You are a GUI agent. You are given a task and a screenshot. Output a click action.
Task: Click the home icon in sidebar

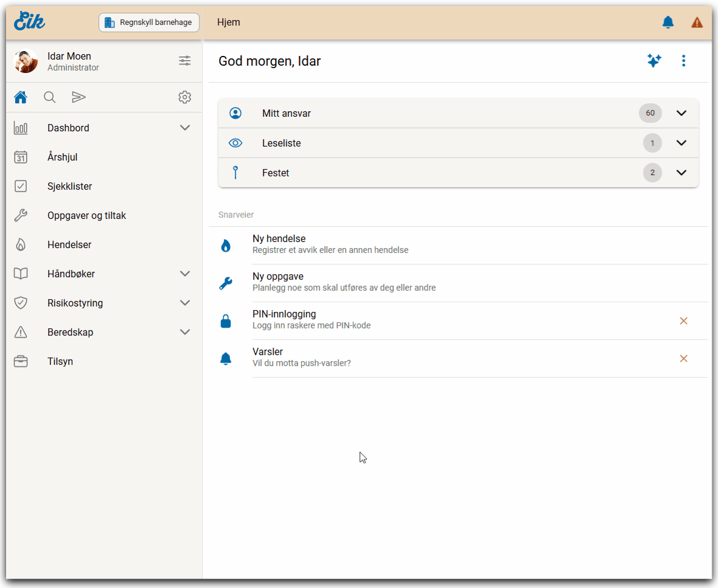coord(21,97)
